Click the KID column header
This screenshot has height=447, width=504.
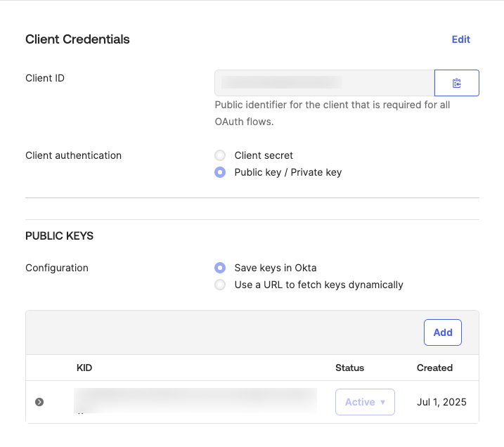click(x=84, y=368)
